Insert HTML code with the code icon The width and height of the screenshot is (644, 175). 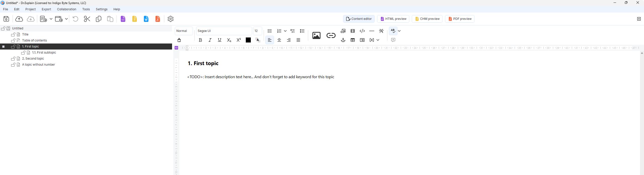(x=362, y=31)
